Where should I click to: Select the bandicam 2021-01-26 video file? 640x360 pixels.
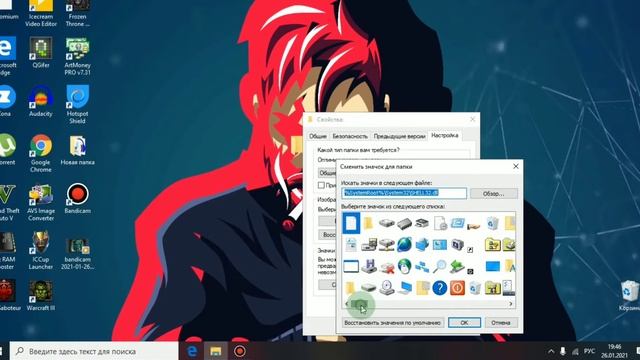pos(77,254)
